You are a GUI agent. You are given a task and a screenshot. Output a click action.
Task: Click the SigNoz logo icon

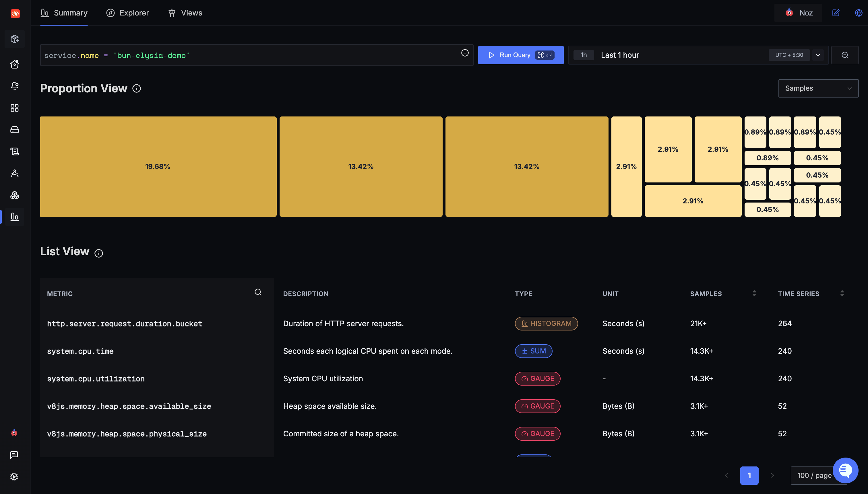tap(15, 13)
